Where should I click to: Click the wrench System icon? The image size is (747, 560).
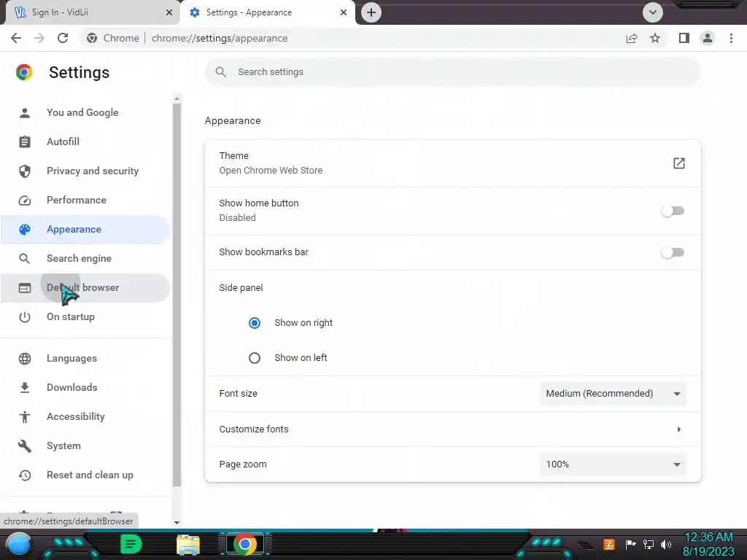click(x=25, y=446)
